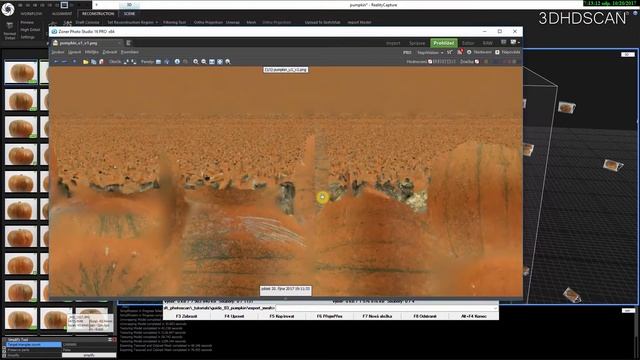Click the Simplify button in Simplify Tool panel
Screen dimensions: 640x360
(x=89, y=356)
